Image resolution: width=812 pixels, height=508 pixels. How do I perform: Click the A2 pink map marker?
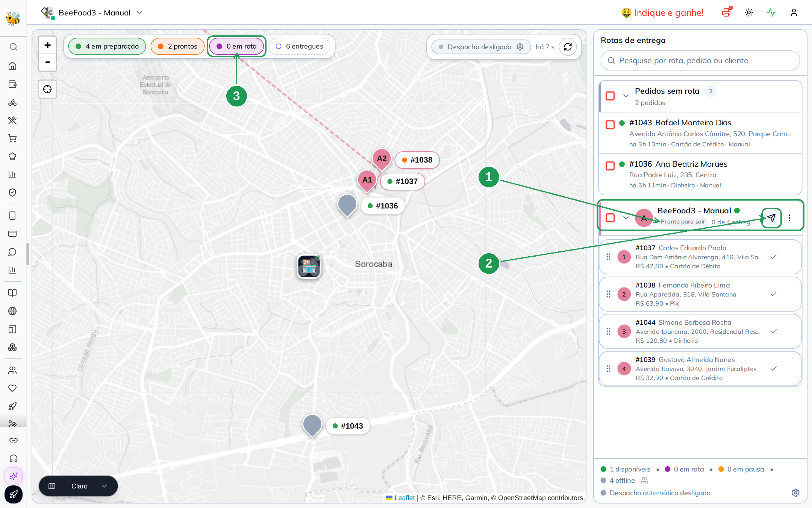pos(382,159)
